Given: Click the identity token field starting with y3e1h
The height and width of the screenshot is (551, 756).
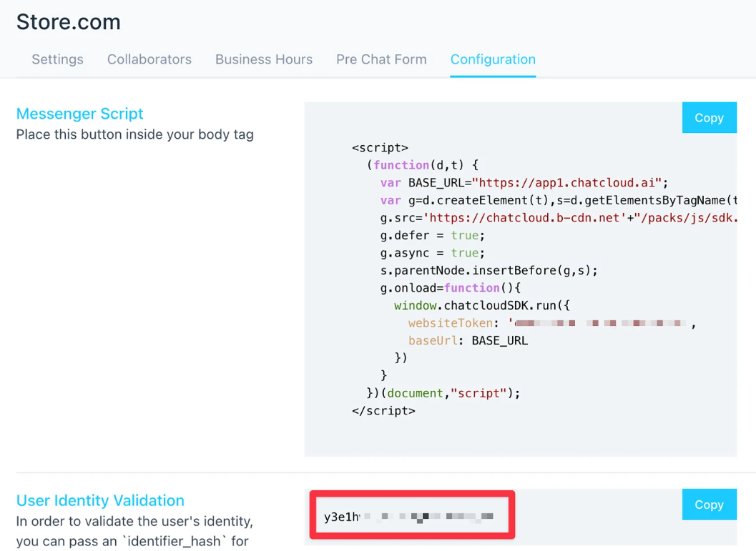Looking at the screenshot, I should pyautogui.click(x=411, y=516).
